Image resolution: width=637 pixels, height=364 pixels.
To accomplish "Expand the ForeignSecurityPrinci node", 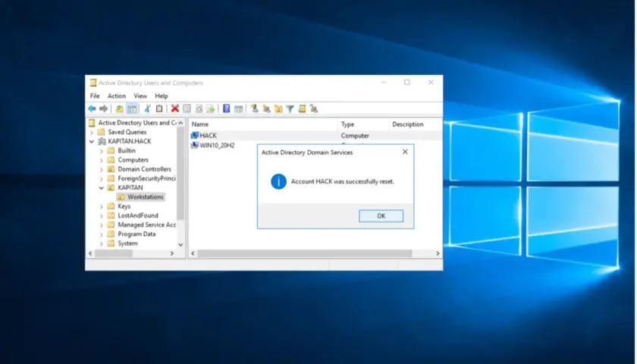I will pyautogui.click(x=101, y=179).
